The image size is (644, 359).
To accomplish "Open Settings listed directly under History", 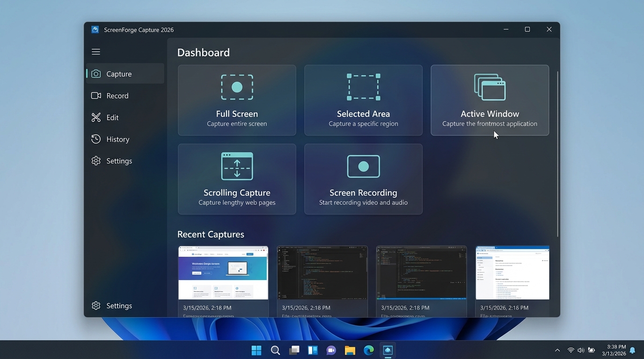I will (125, 161).
